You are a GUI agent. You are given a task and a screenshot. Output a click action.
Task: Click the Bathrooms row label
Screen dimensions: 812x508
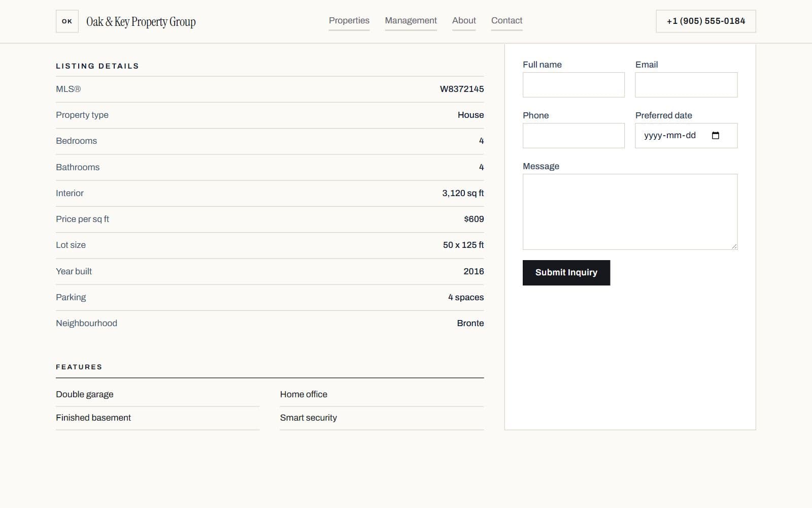(78, 167)
